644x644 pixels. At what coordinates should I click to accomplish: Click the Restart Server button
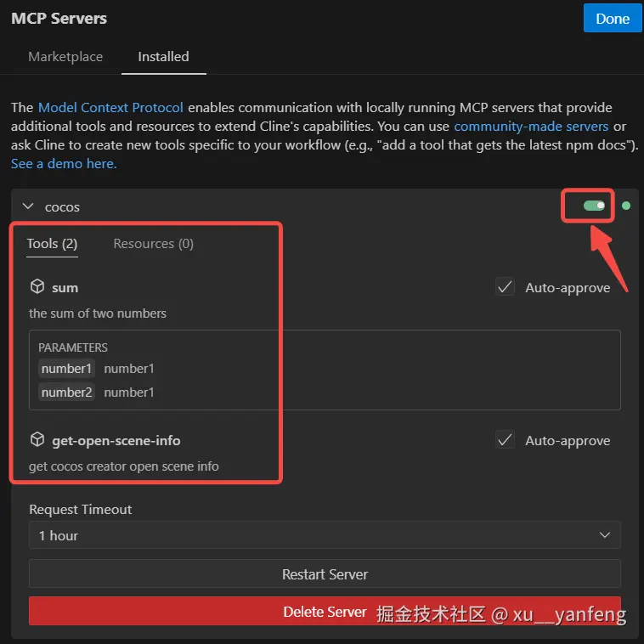click(x=325, y=573)
